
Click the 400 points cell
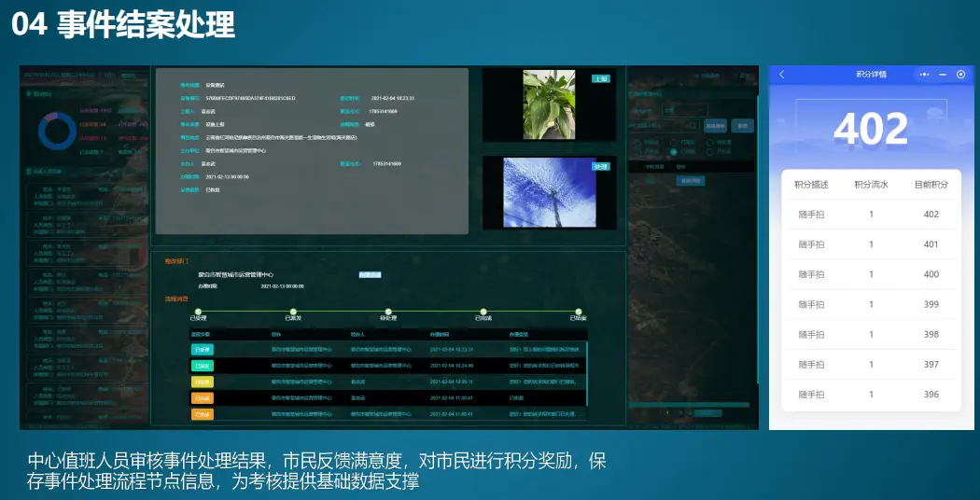[x=931, y=274]
